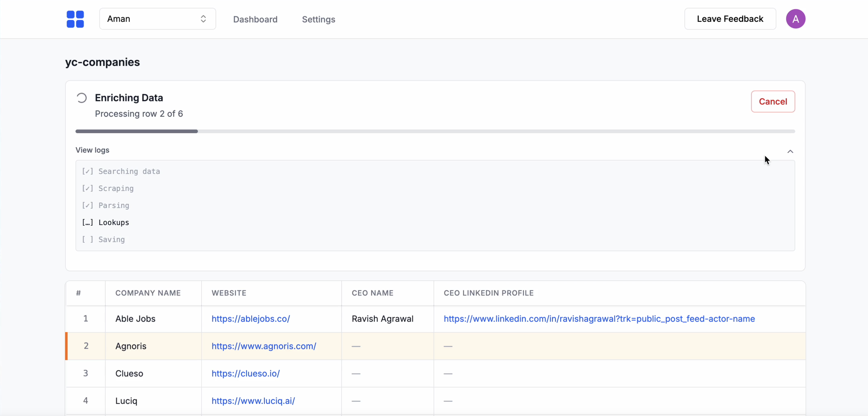Viewport: 868px width, 416px height.
Task: Collapse the View logs chevron
Action: (790, 151)
